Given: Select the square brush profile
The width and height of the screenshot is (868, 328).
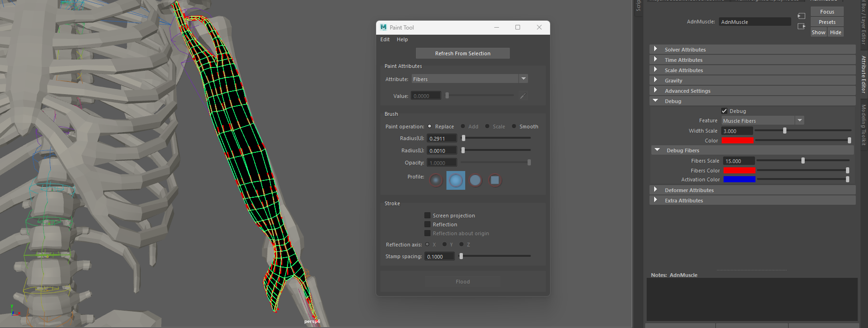Looking at the screenshot, I should tap(495, 180).
